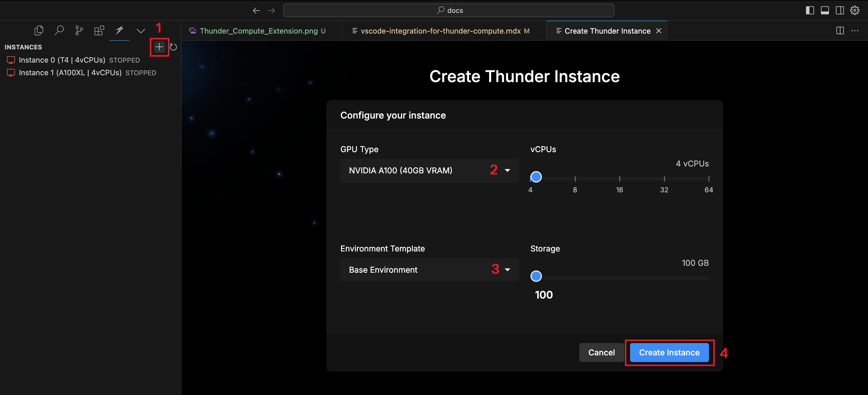868x395 pixels.
Task: Open the Source Control branch icon
Action: coord(79,31)
